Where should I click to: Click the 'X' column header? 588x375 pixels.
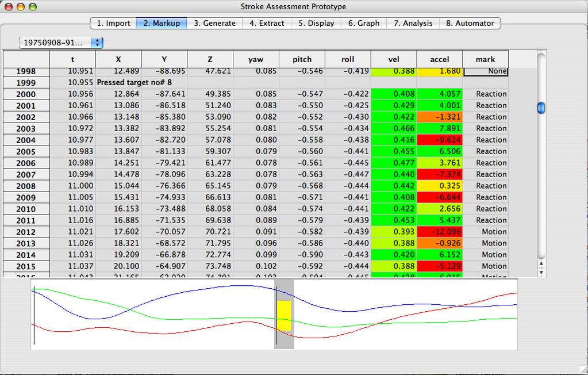118,59
